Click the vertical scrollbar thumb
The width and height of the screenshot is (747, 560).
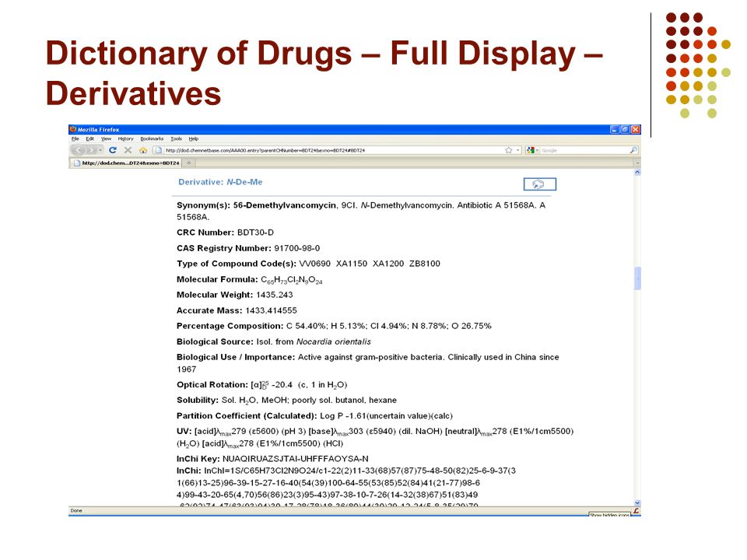click(x=637, y=278)
